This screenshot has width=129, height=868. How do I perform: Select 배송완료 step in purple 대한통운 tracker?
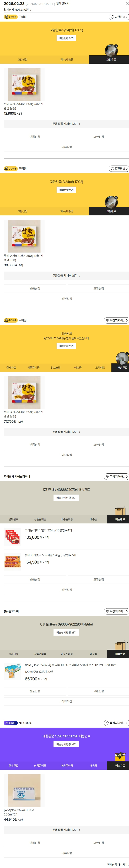coord(120,765)
